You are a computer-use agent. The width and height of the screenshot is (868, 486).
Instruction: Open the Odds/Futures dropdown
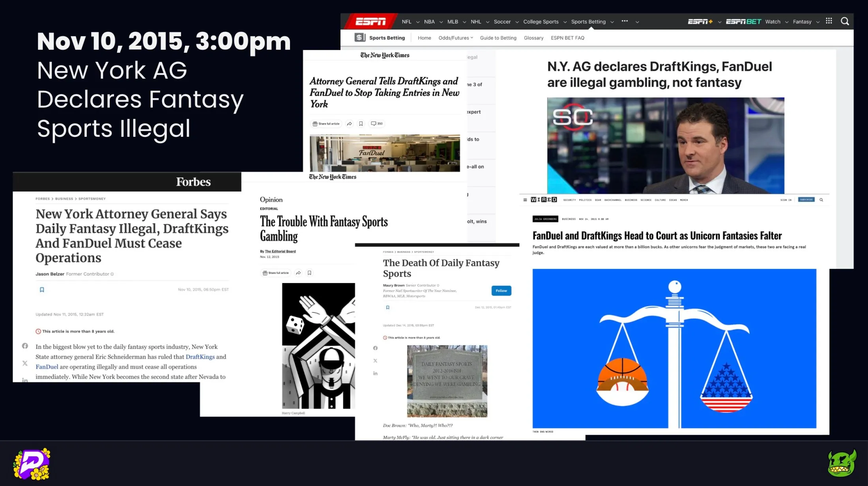click(455, 38)
